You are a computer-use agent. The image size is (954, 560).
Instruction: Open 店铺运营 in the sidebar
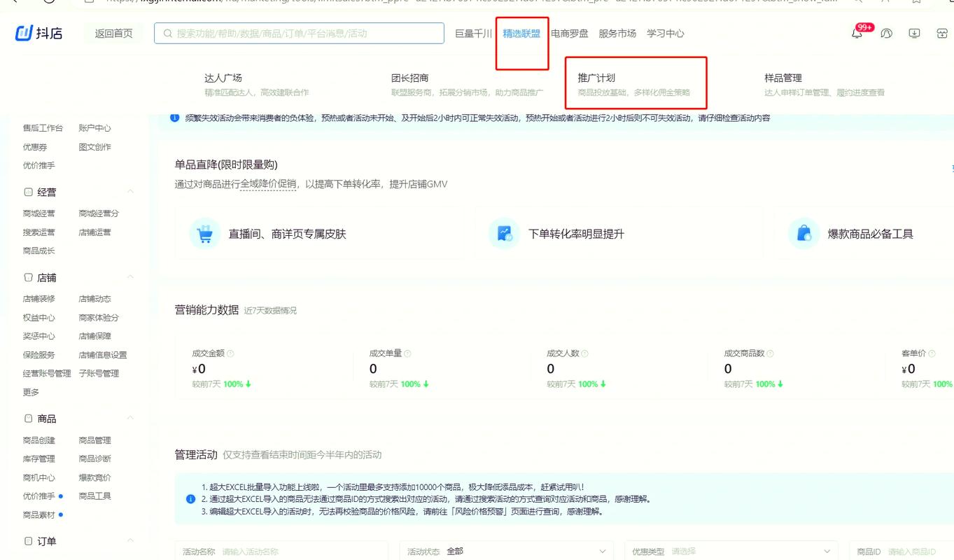94,232
